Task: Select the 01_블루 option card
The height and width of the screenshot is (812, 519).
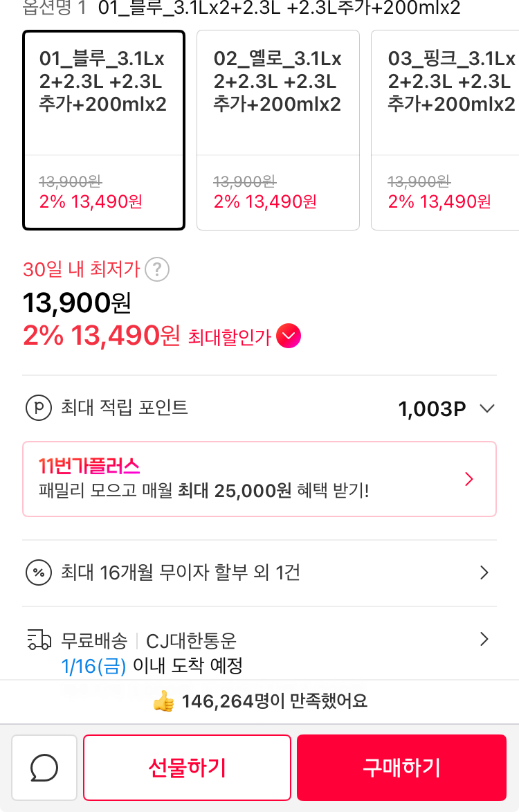Action: pos(104,130)
